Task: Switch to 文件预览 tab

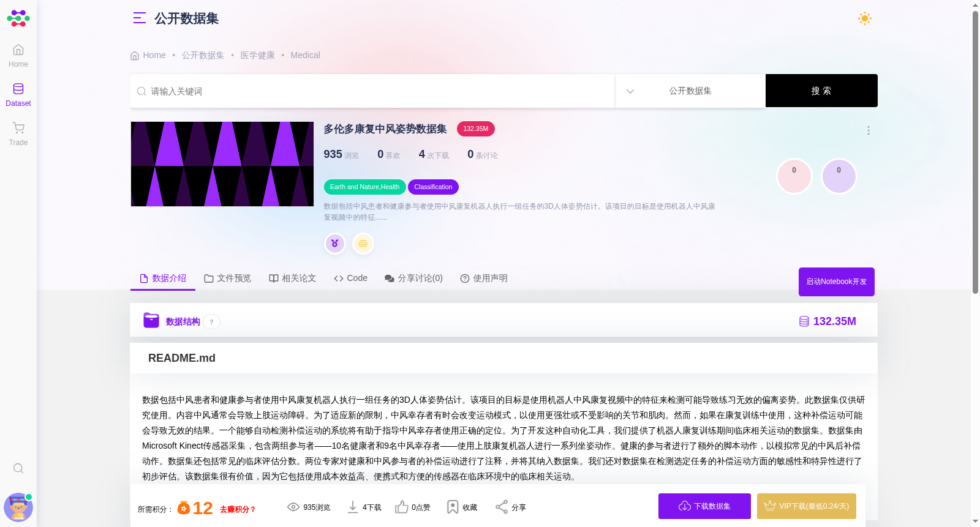Action: point(228,278)
